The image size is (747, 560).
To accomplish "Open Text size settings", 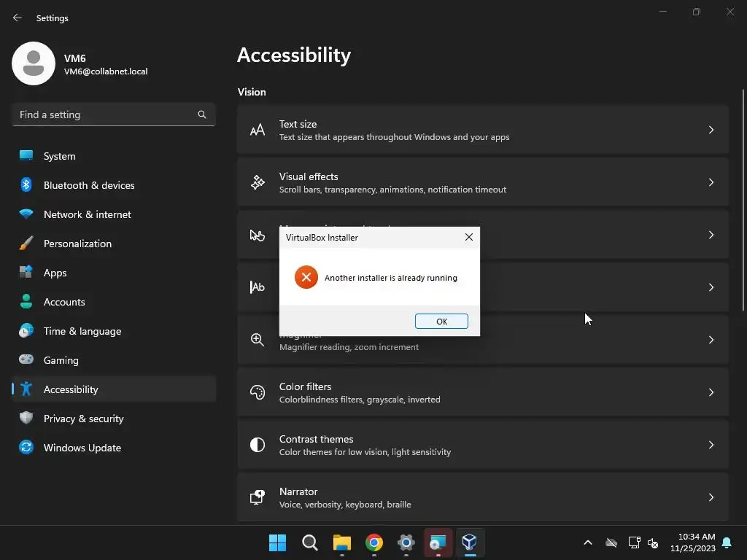I will 483,130.
